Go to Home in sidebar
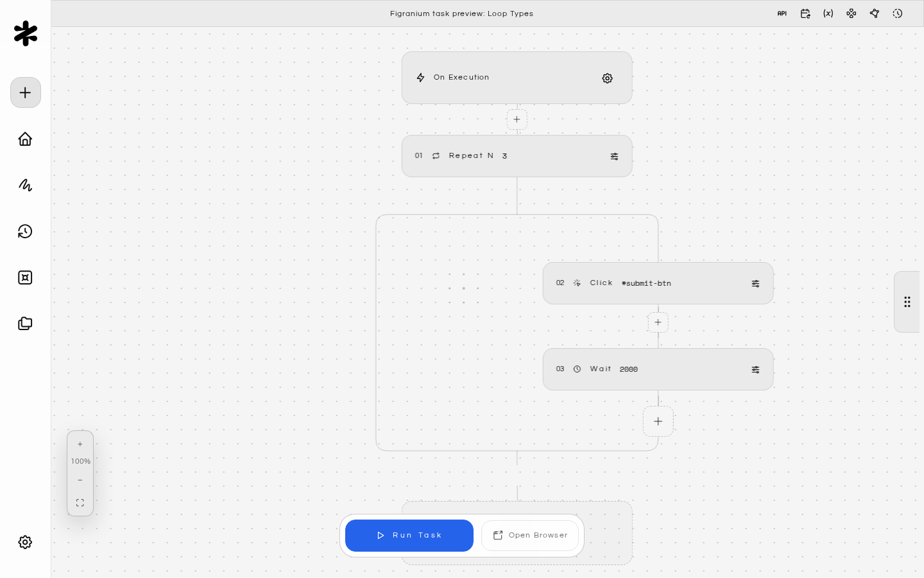 [25, 139]
